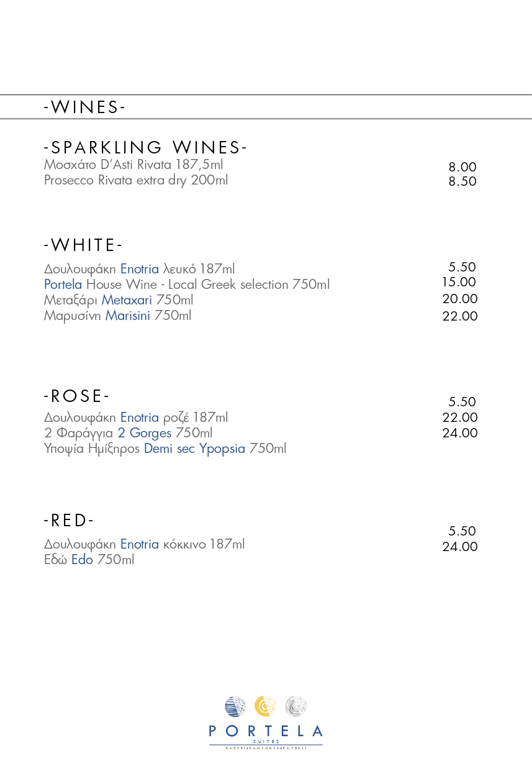Click the Μοσχάτο D'Asti Rivata item
This screenshot has width=532, height=771.
click(x=133, y=165)
